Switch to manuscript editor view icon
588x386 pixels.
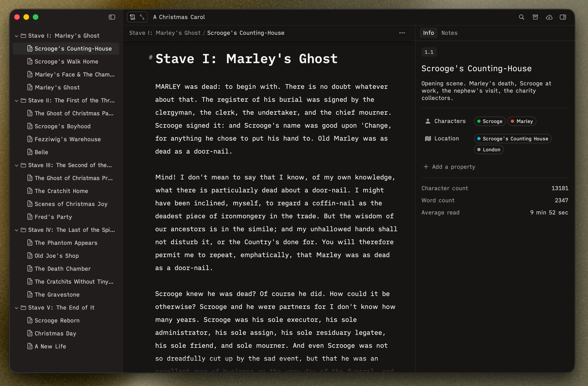pos(133,17)
